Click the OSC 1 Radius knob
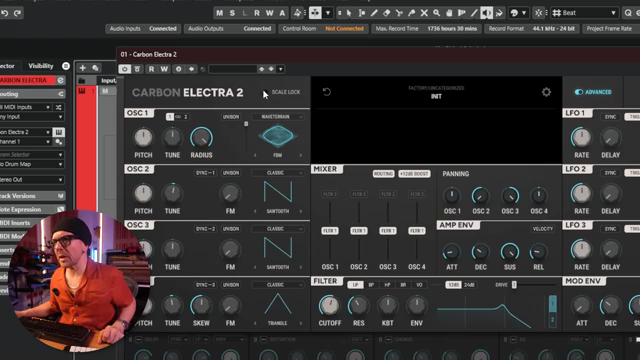The image size is (640, 360). pos(201,138)
